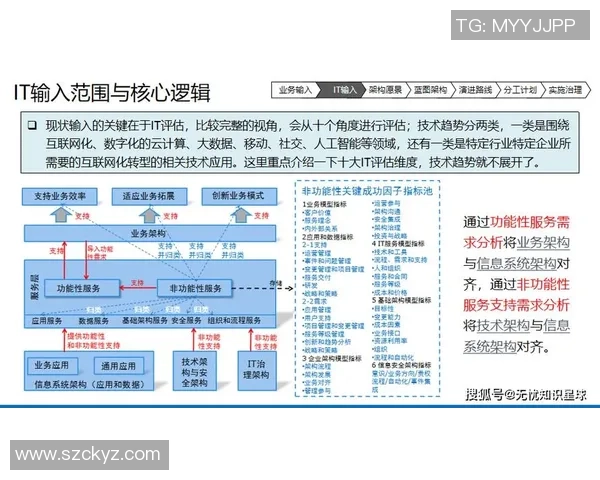
Task: Click the 通用应用 box
Action: coord(119,366)
